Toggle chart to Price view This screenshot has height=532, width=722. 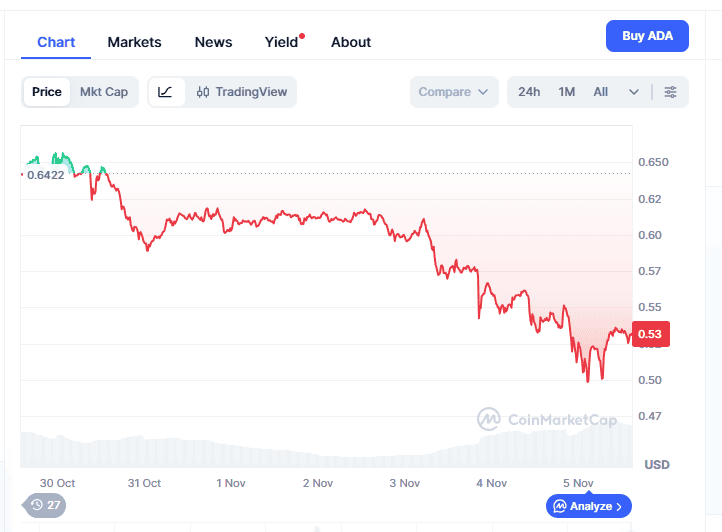click(47, 92)
